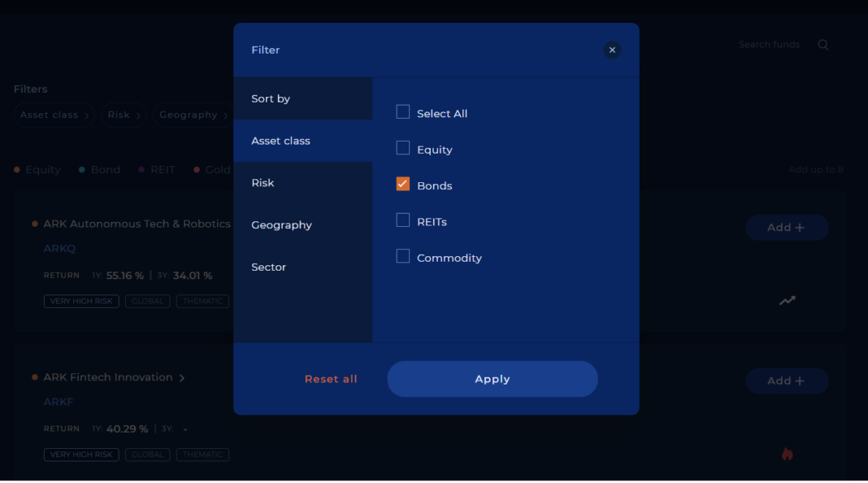Enable the Select All checkbox
Viewport: 868px width, 483px height.
tap(402, 111)
